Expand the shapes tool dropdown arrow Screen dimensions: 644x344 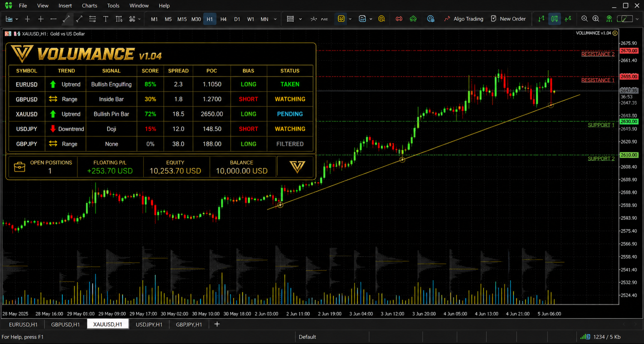tap(140, 19)
